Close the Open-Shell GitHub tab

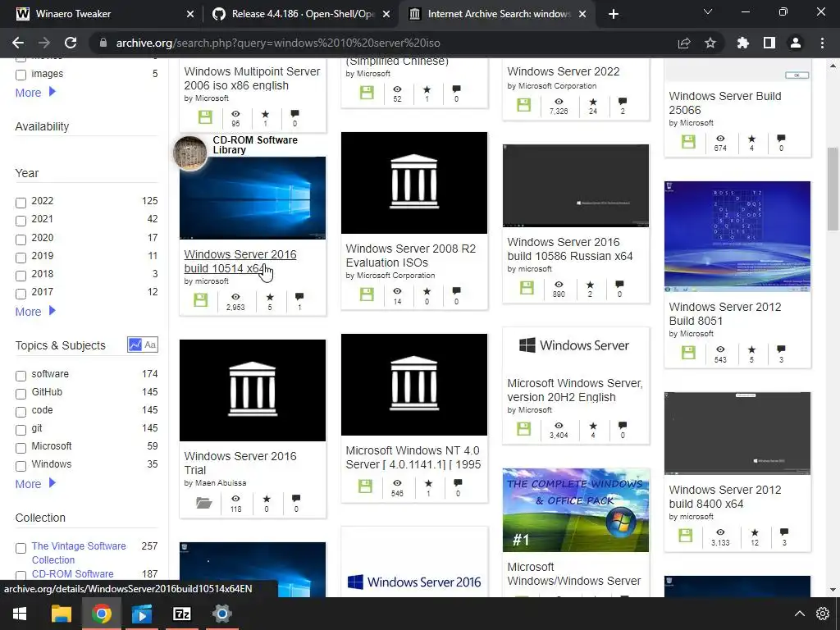pos(386,14)
